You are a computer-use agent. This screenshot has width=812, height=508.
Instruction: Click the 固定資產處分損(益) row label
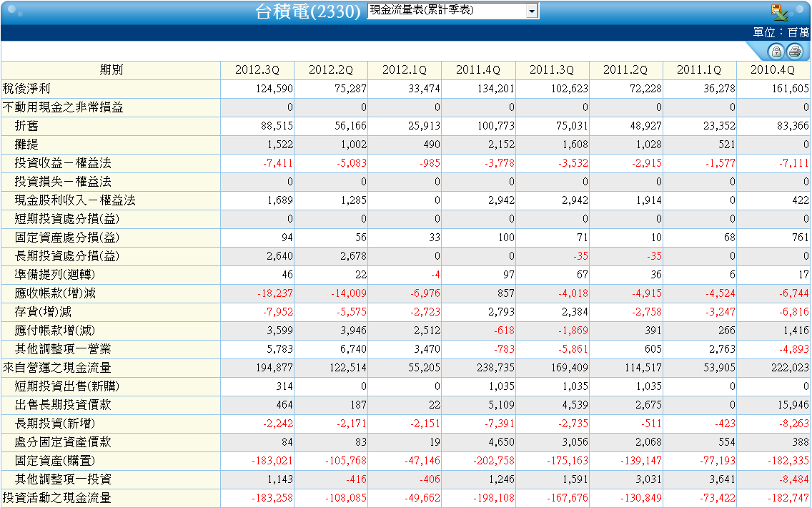tap(66, 238)
